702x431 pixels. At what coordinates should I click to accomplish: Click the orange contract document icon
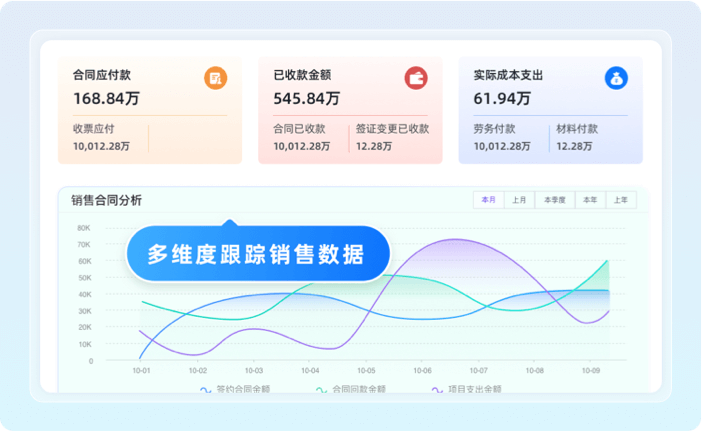215,78
